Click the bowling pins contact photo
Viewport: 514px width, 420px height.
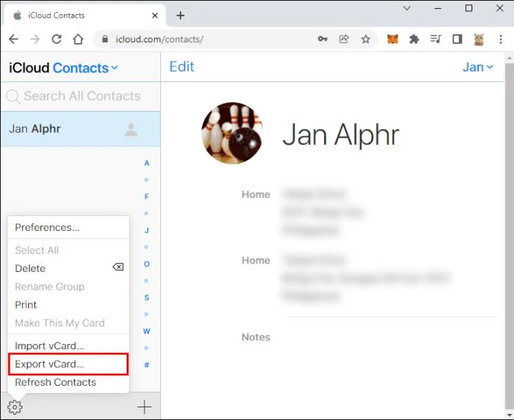click(x=232, y=133)
